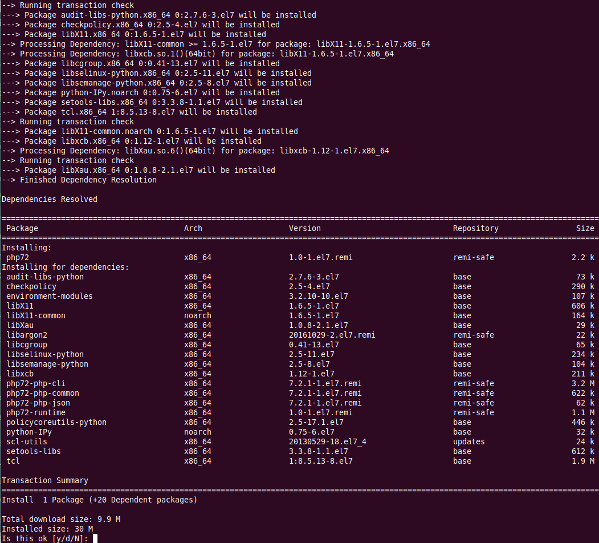Click size '2.2 k' for php72
The height and width of the screenshot is (543, 599).
click(x=583, y=257)
